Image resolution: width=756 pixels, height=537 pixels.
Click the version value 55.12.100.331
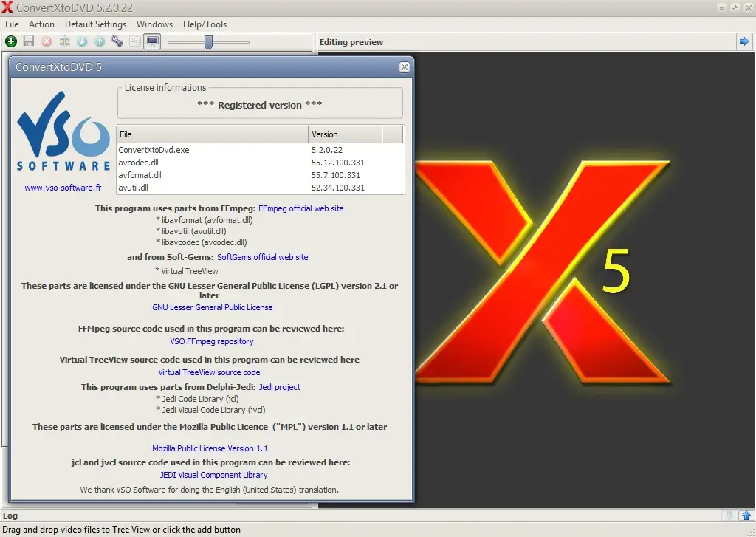point(338,163)
